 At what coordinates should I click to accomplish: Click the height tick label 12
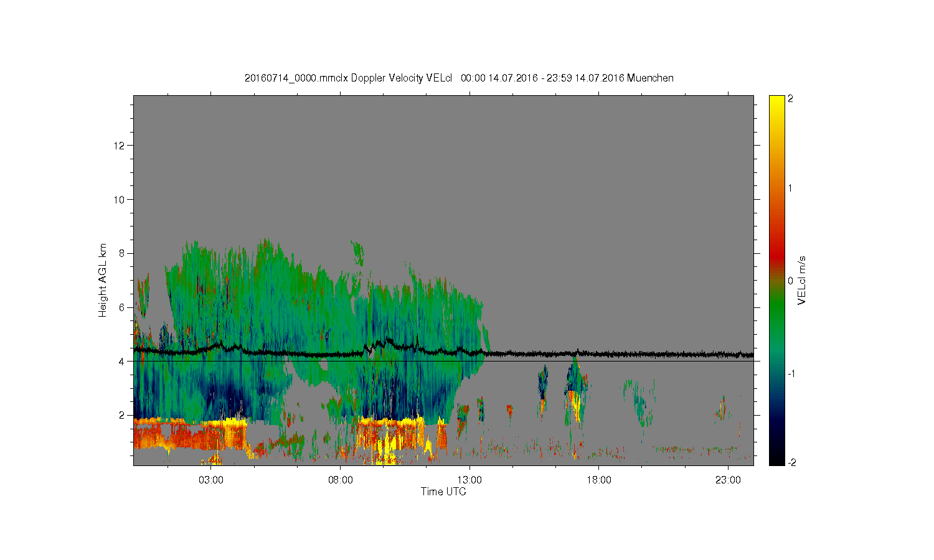tap(120, 146)
